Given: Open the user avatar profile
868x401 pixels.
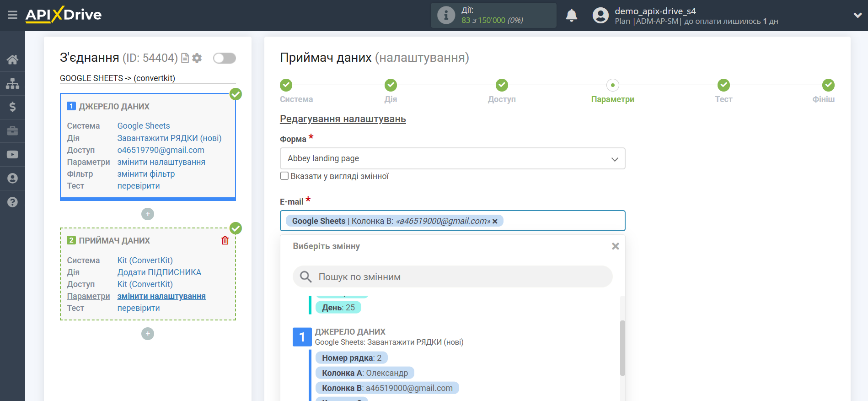Looking at the screenshot, I should tap(600, 16).
